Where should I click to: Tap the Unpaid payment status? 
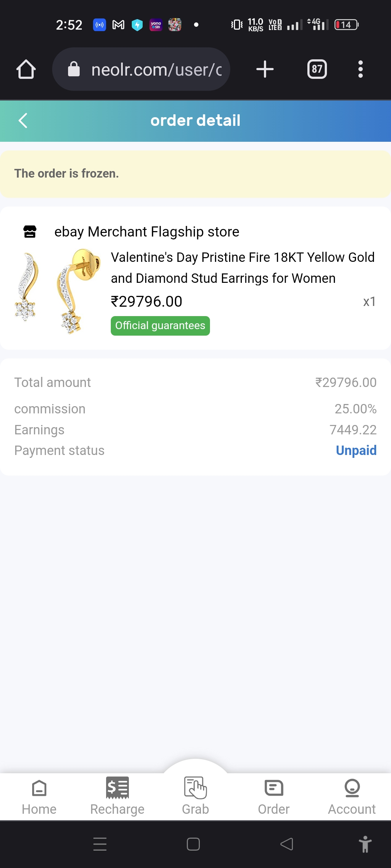(x=356, y=450)
